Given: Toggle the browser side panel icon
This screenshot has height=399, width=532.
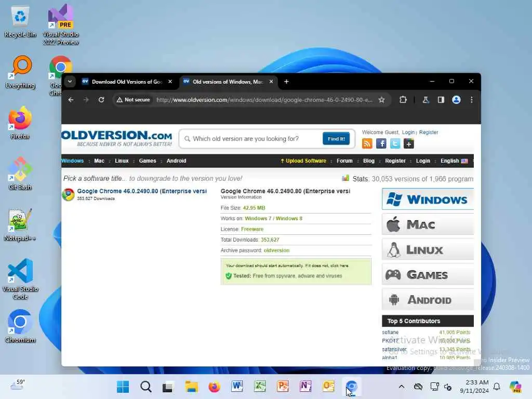Looking at the screenshot, I should click(441, 100).
